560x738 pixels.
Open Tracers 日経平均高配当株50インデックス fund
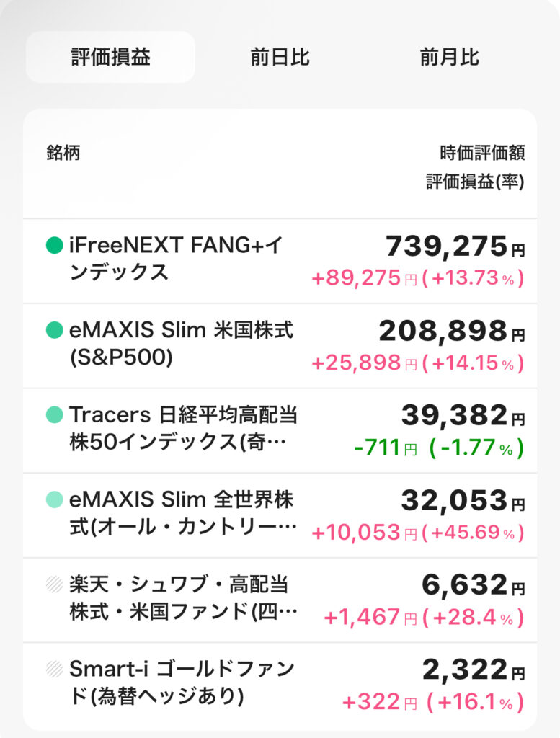[280, 431]
